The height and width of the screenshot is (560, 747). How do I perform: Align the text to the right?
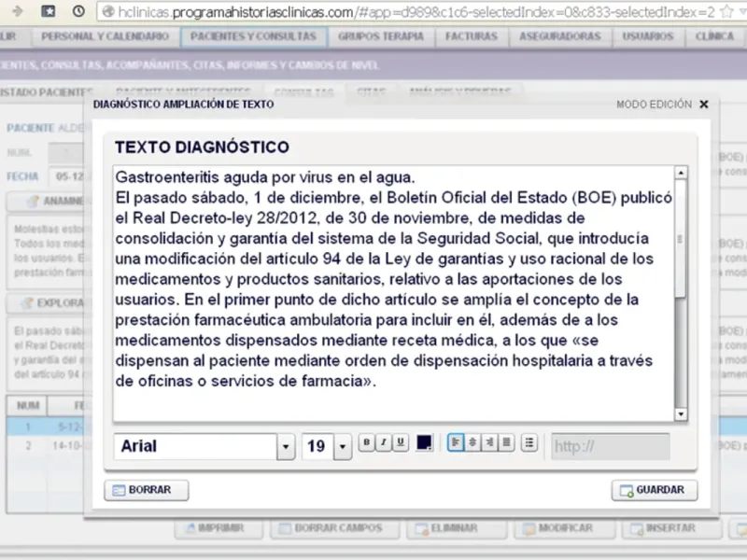point(489,442)
